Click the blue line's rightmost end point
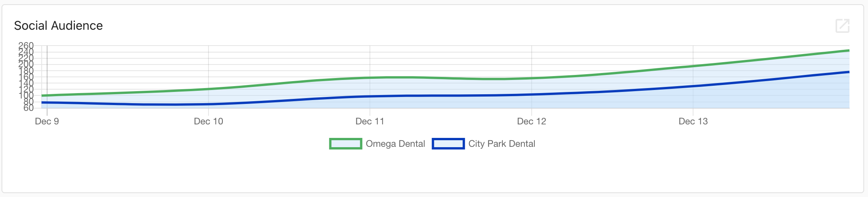 pyautogui.click(x=849, y=72)
